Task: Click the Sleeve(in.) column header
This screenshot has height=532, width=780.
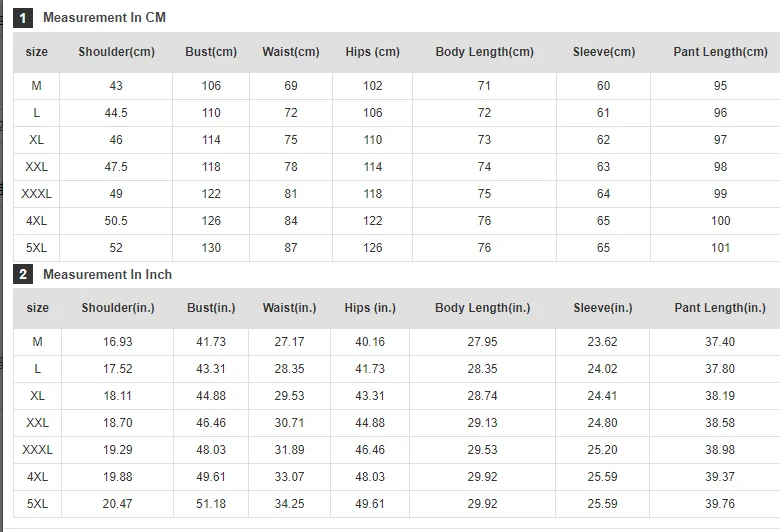Action: pos(603,308)
